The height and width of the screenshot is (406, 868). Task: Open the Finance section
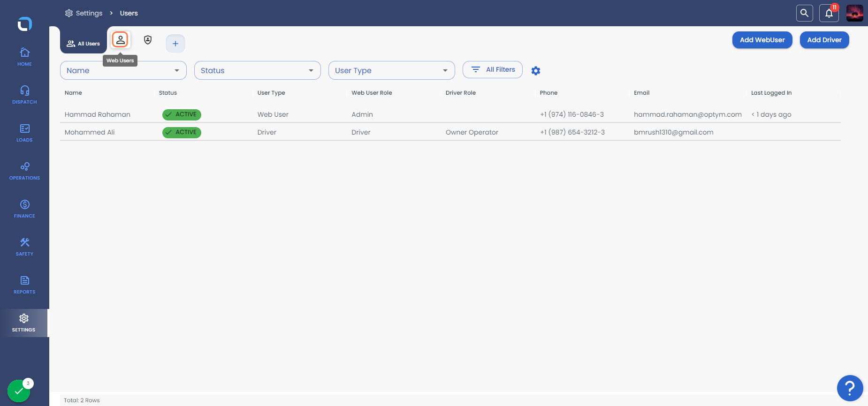pyautogui.click(x=24, y=209)
